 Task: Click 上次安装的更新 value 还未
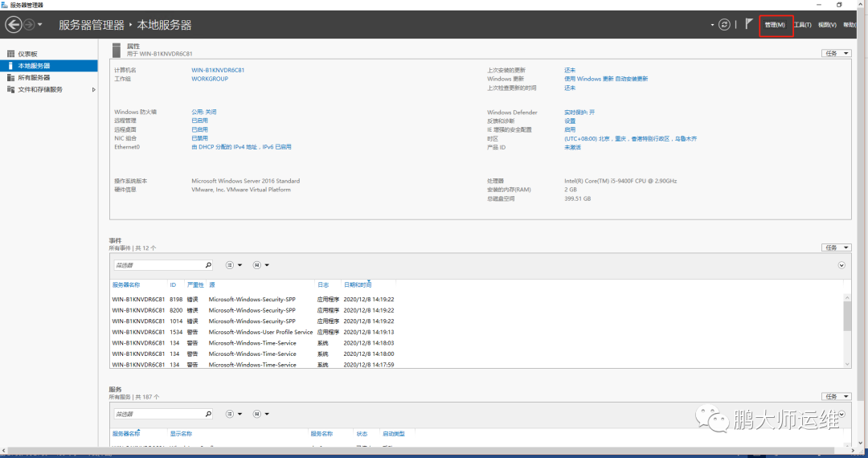tap(570, 70)
